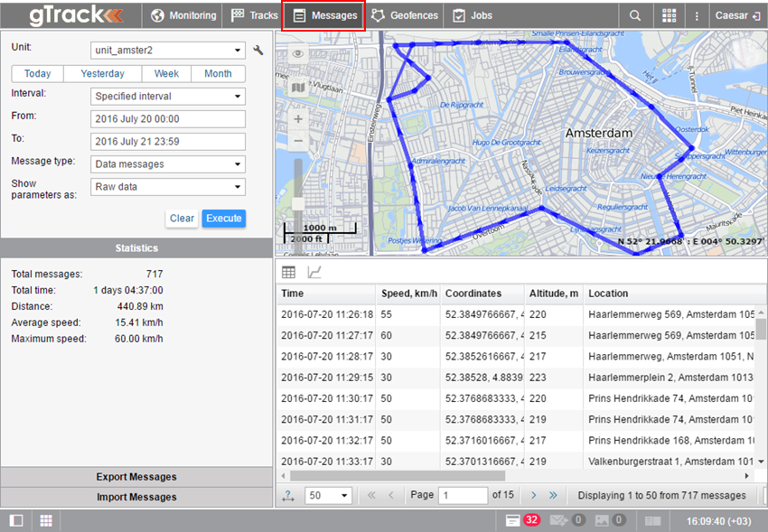Toggle the left panel layout icon

coord(16,520)
